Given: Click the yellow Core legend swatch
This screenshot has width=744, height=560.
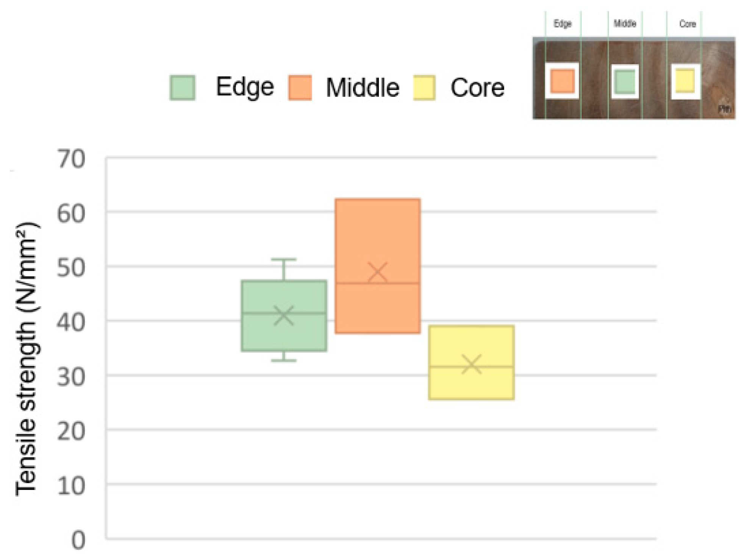Looking at the screenshot, I should pyautogui.click(x=424, y=87).
